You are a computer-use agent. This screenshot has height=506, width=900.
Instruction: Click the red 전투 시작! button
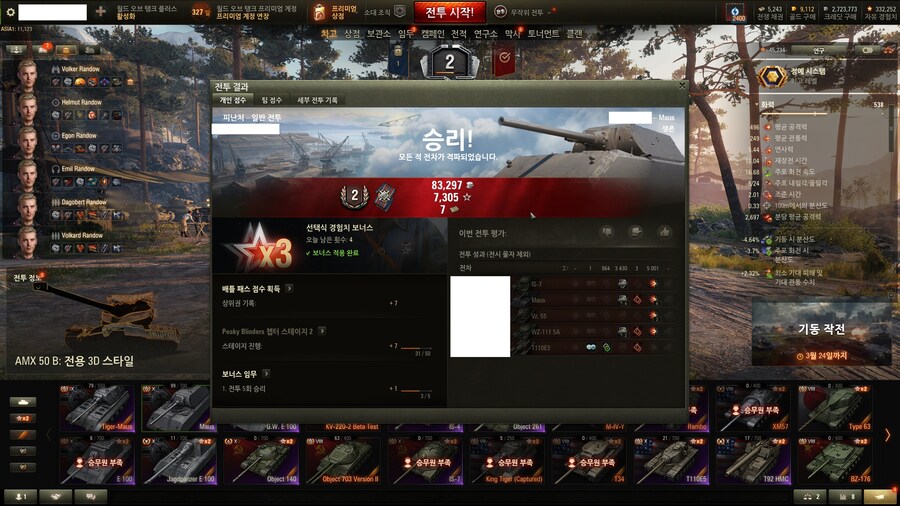tap(449, 12)
